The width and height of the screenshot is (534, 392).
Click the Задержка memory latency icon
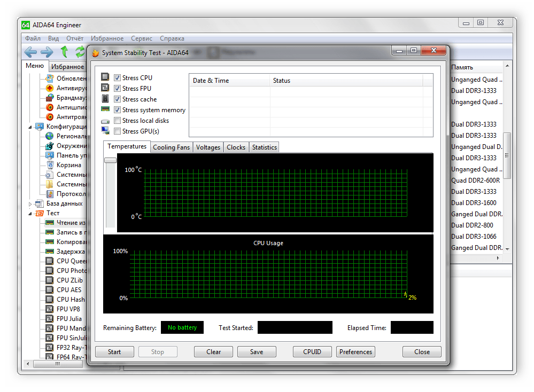click(50, 252)
